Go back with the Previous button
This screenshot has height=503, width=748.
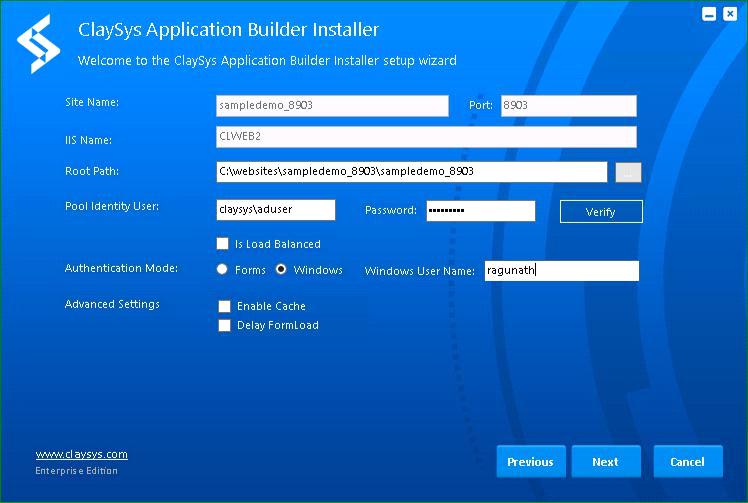point(531,461)
